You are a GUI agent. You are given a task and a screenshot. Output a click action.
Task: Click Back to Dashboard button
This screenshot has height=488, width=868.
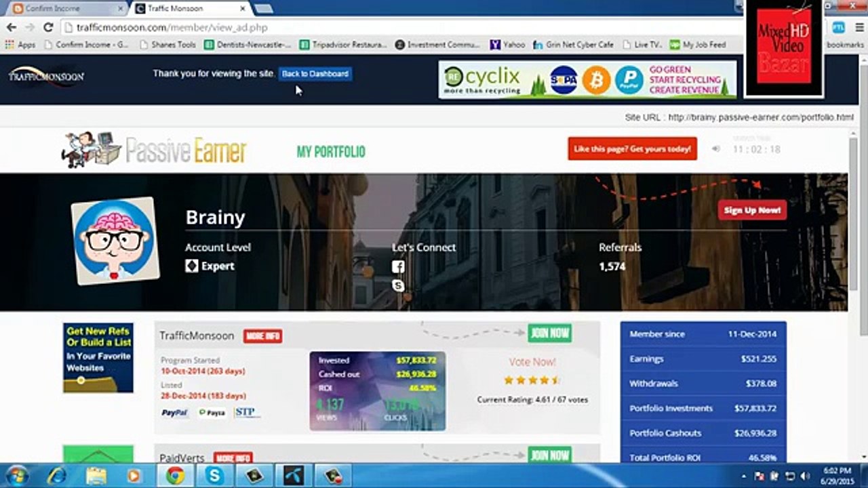pyautogui.click(x=315, y=73)
